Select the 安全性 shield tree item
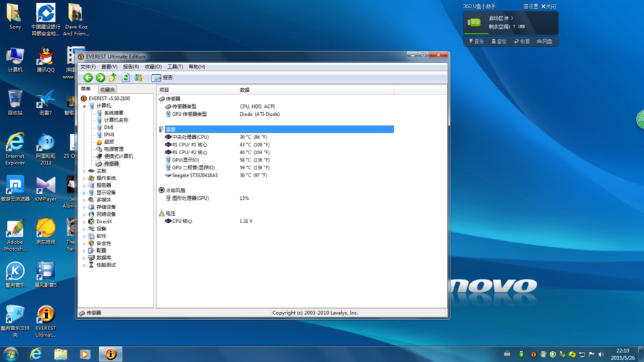Viewport: 644px width, 362px height. (x=104, y=243)
